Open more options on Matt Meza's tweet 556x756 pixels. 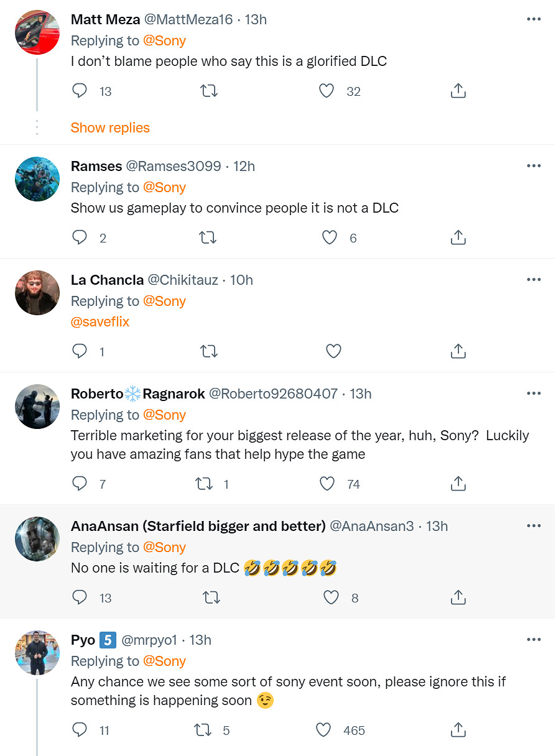coord(534,19)
